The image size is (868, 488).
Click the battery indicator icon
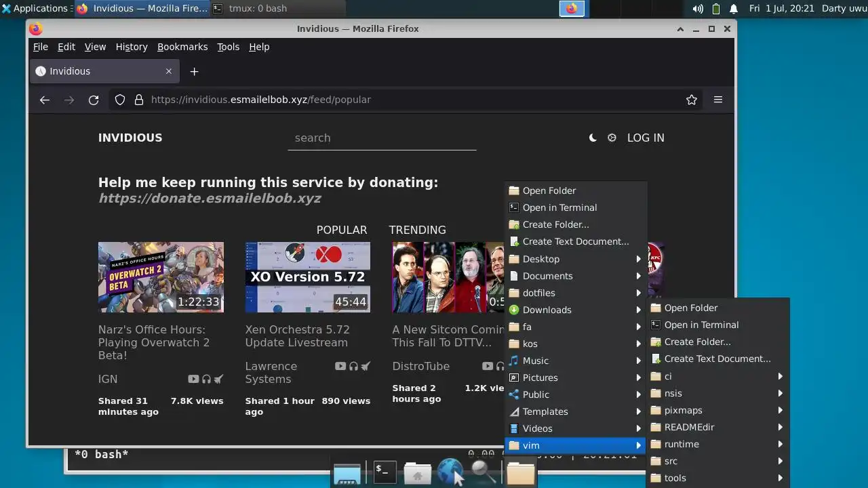click(x=716, y=9)
